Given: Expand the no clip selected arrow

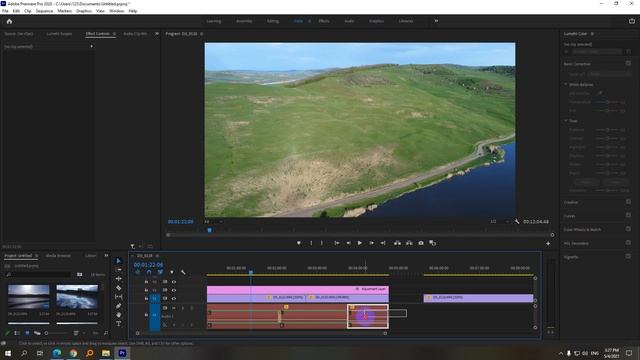Looking at the screenshot, I should [91, 47].
